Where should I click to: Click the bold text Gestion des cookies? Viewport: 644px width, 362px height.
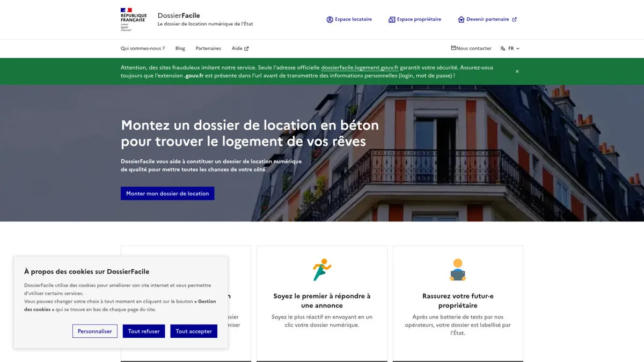coord(120,305)
